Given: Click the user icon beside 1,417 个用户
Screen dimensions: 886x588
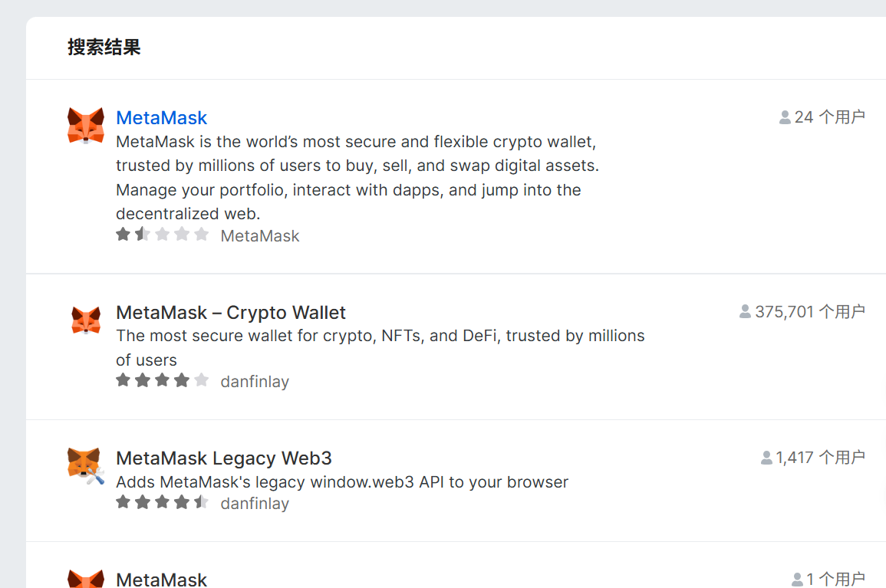Looking at the screenshot, I should (x=766, y=458).
